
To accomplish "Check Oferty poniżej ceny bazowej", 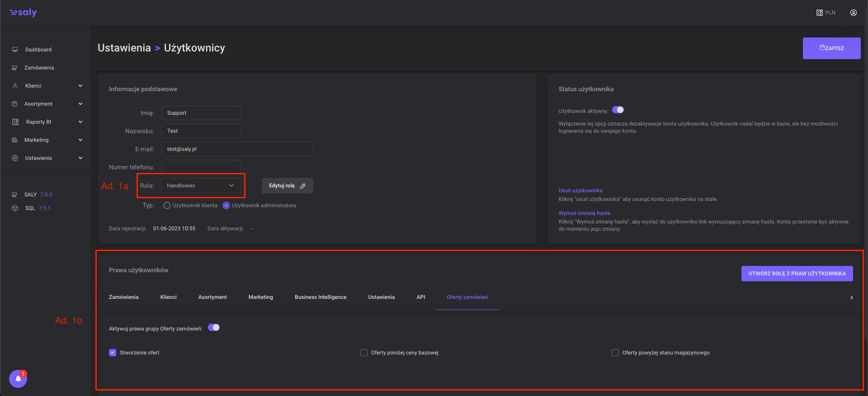I will click(x=364, y=353).
